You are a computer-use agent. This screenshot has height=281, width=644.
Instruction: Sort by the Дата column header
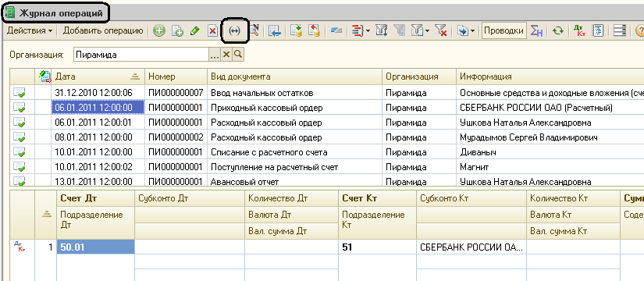pyautogui.click(x=98, y=76)
